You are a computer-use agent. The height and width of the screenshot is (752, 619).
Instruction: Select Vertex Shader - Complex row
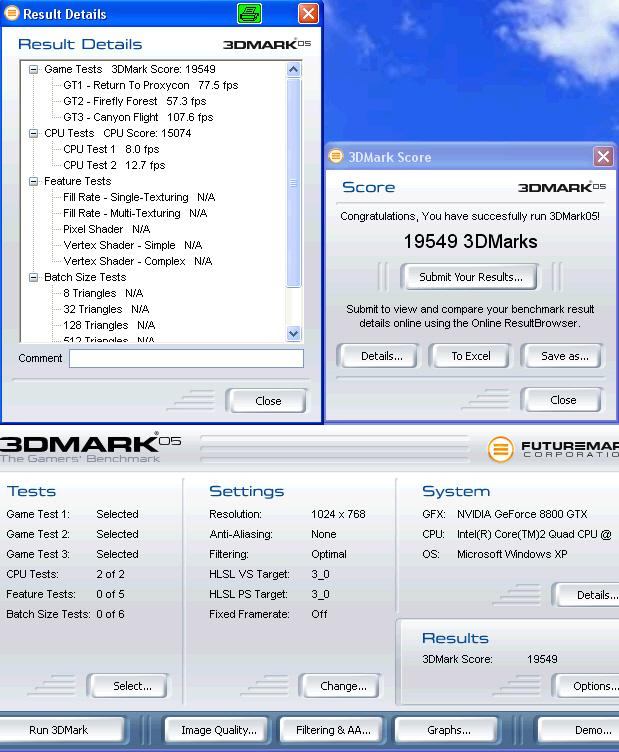(x=138, y=261)
